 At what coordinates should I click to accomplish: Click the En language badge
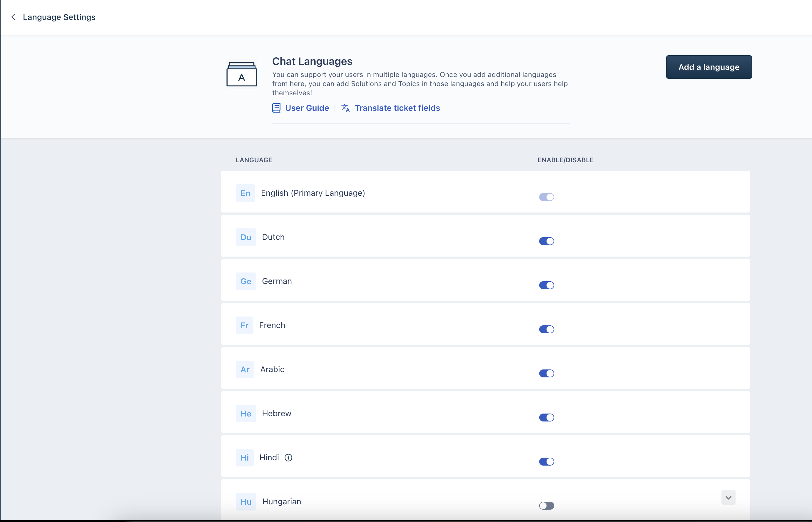pyautogui.click(x=245, y=193)
